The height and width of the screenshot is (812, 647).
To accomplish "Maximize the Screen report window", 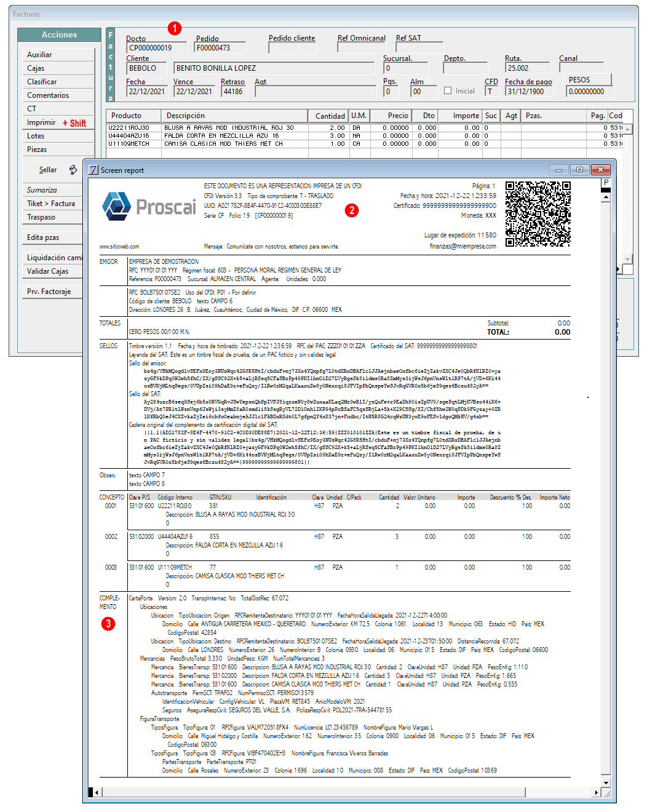I will (x=579, y=170).
